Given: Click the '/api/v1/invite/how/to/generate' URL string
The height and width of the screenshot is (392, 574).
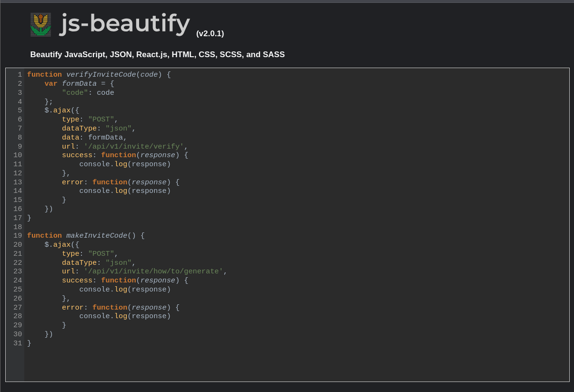Looking at the screenshot, I should [x=153, y=271].
